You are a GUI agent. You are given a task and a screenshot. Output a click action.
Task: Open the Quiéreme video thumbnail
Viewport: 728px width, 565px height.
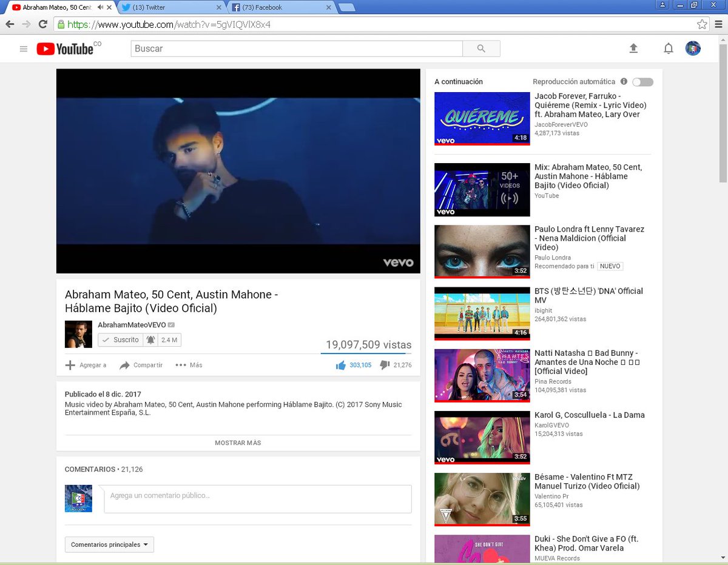point(482,118)
